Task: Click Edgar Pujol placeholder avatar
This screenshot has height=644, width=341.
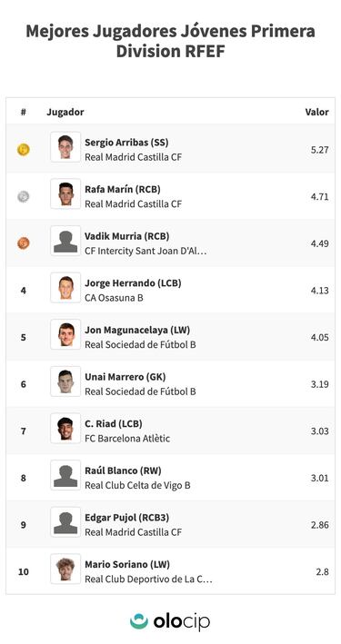Action: (65, 522)
